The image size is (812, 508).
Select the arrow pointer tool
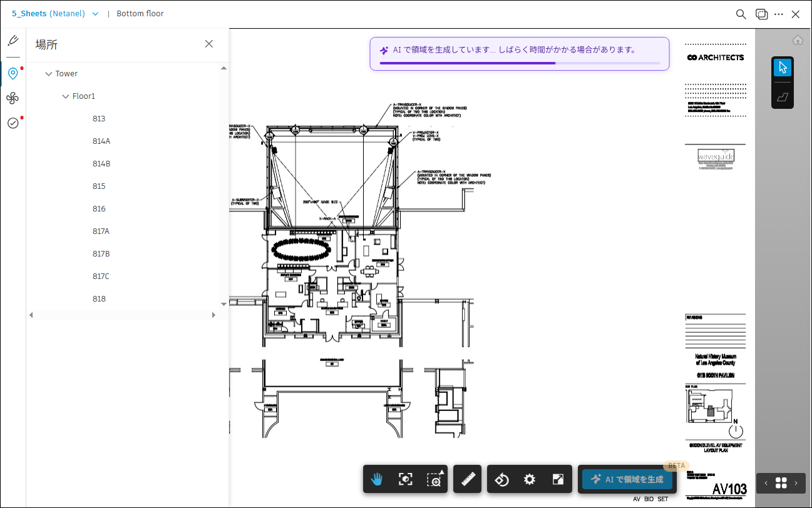783,68
